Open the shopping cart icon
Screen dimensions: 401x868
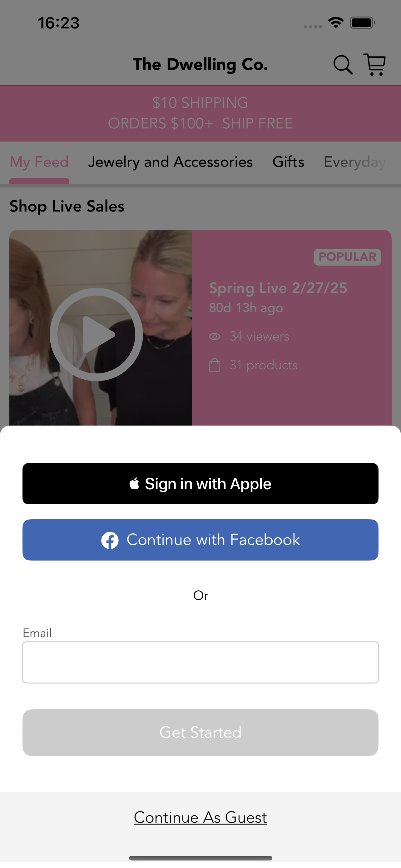point(374,64)
